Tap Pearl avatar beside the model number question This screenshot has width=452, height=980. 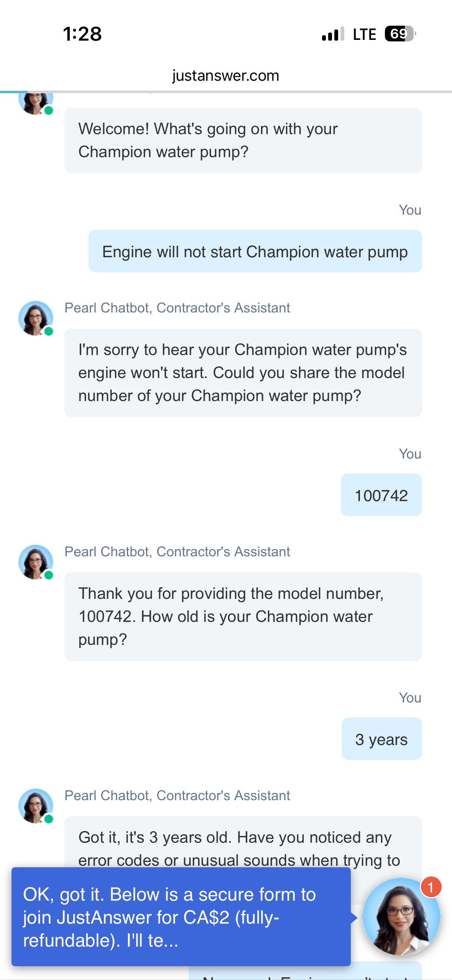pos(36,318)
